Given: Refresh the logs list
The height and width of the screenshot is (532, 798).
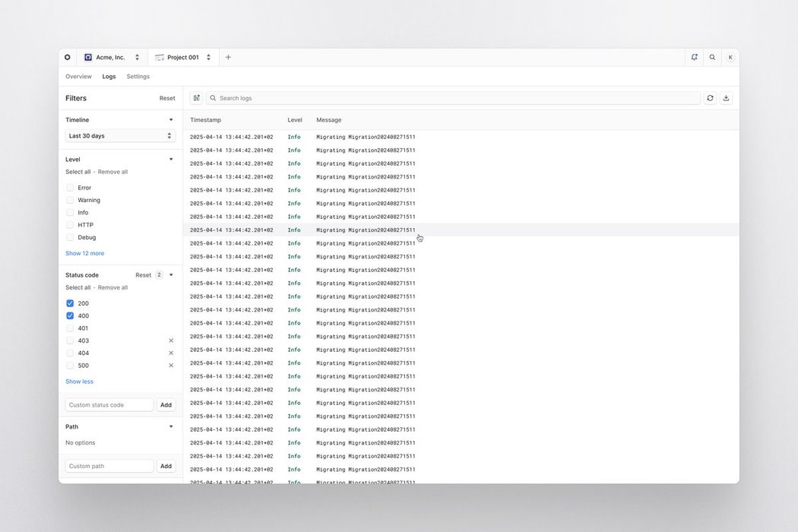Looking at the screenshot, I should [710, 98].
